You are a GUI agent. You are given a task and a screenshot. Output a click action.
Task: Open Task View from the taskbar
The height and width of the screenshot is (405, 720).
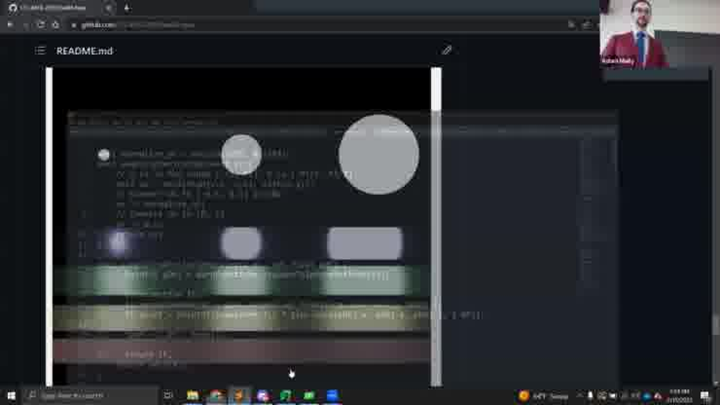point(168,396)
